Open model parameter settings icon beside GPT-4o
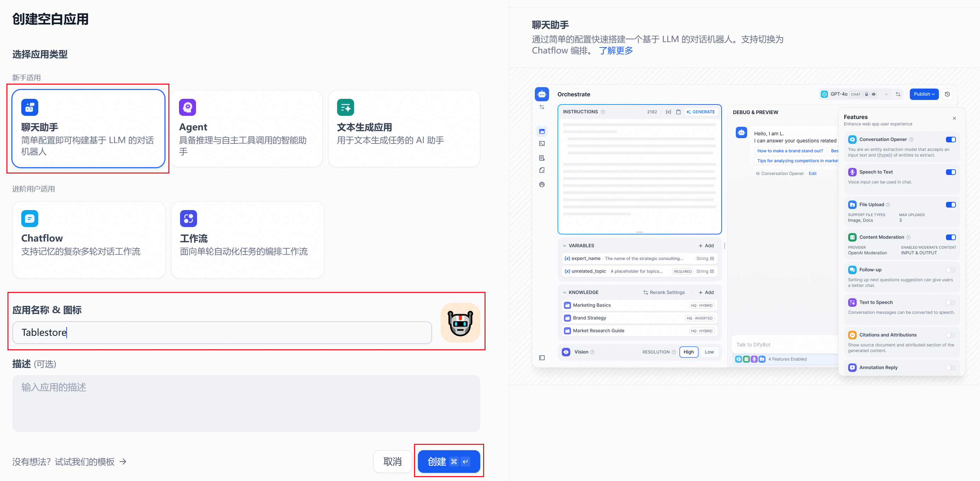Viewport: 980px width, 481px height. [898, 94]
